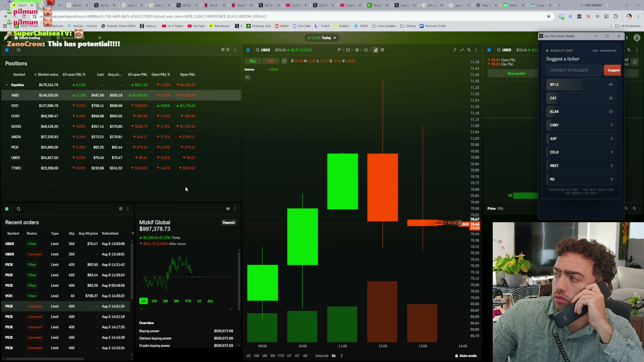Click the crossed-out lightning icon in chart toolbar
Viewport: 644px width, 362px height.
pos(469,50)
